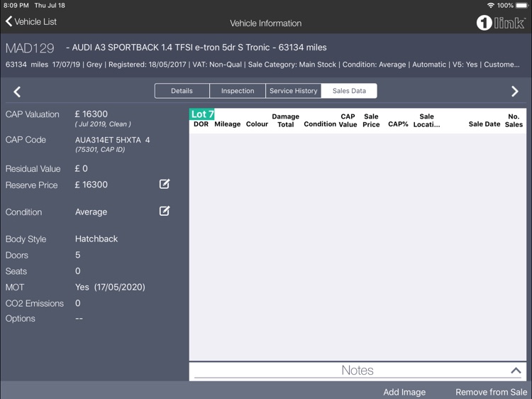This screenshot has height=399, width=532.
Task: Tap the Average condition value
Action: click(x=91, y=212)
